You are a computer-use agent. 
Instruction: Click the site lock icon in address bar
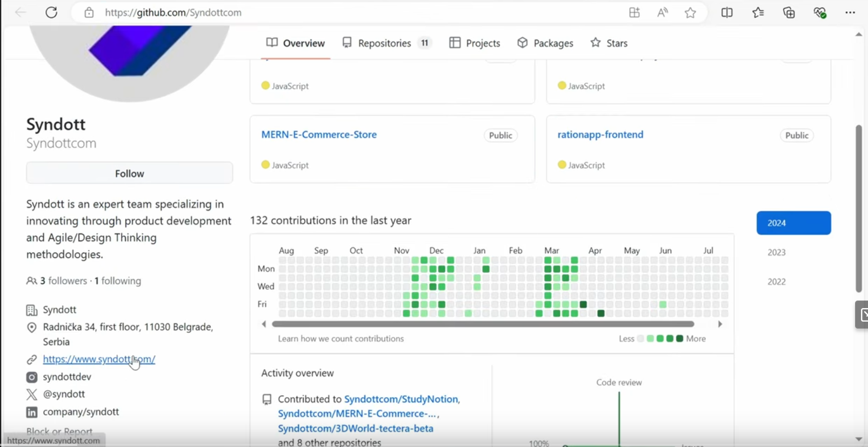89,12
